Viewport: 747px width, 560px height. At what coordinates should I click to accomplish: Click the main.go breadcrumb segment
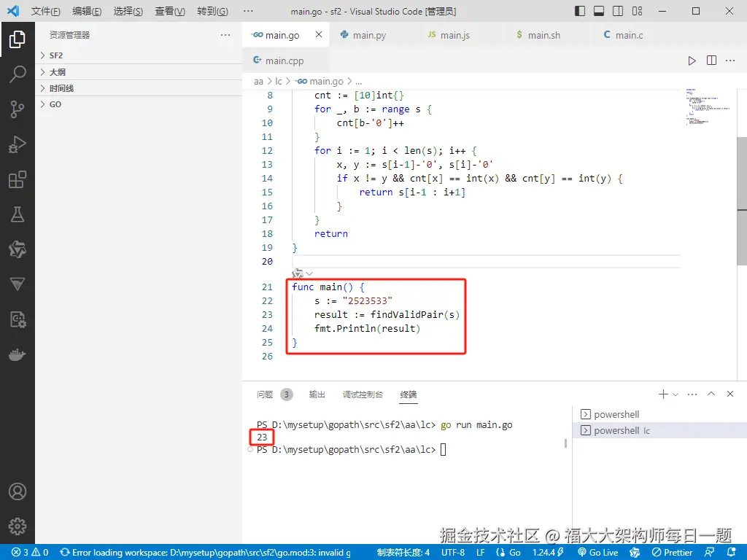[319, 82]
